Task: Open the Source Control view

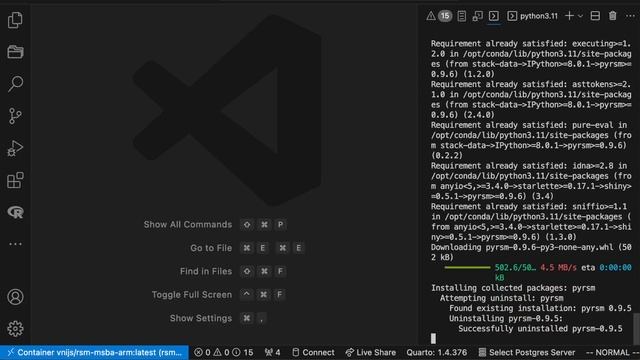Action: point(15,116)
